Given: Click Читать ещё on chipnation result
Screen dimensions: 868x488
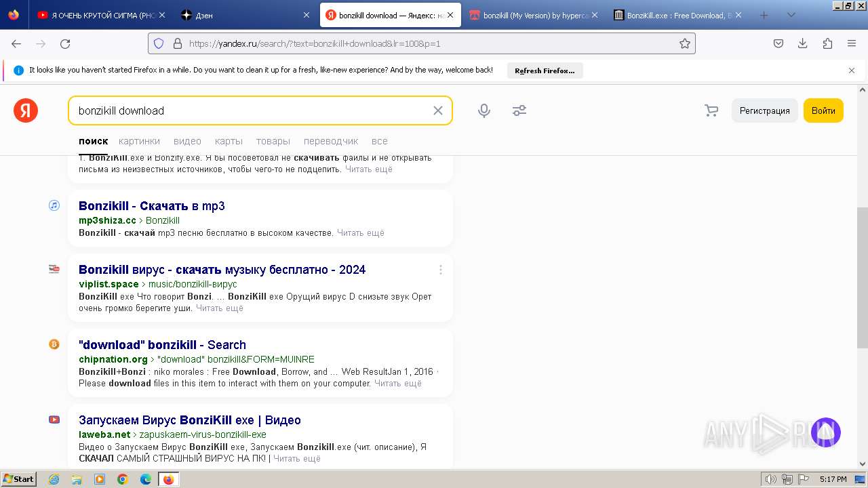Looking at the screenshot, I should point(398,383).
